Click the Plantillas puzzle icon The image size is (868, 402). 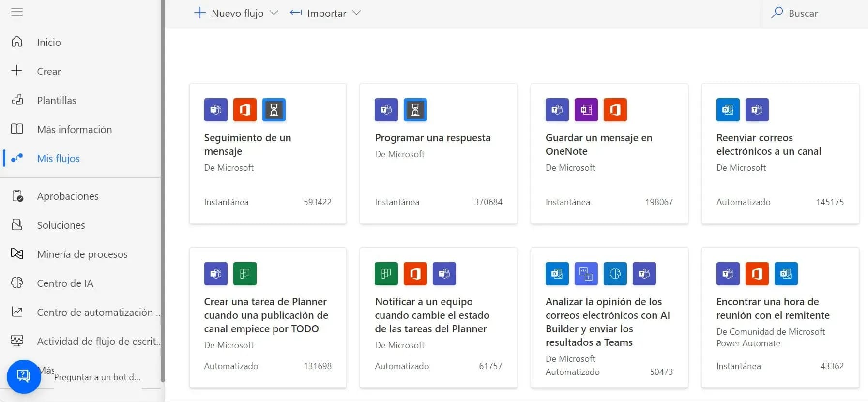pyautogui.click(x=17, y=100)
